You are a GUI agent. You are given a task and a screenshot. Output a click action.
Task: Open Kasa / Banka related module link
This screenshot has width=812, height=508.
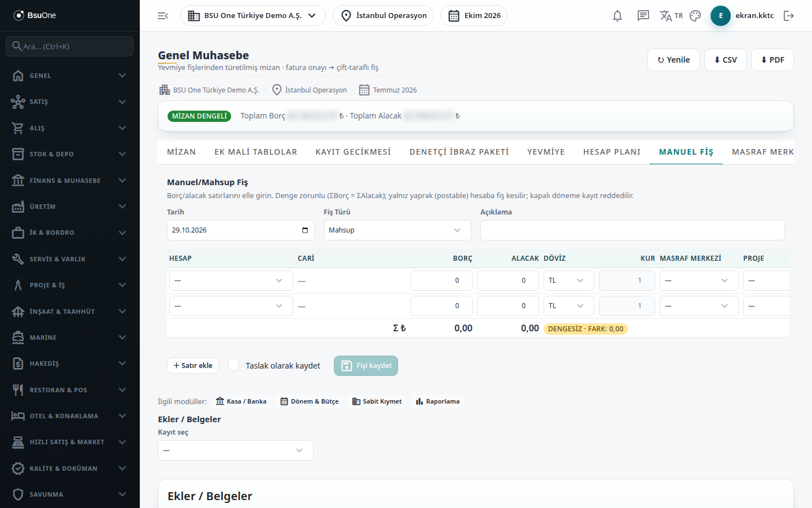coord(241,401)
